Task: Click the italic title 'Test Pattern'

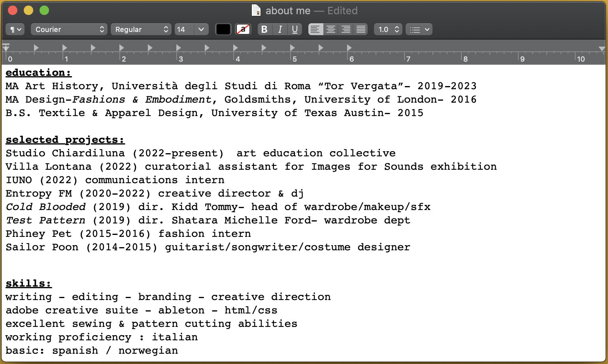Action: coord(45,220)
